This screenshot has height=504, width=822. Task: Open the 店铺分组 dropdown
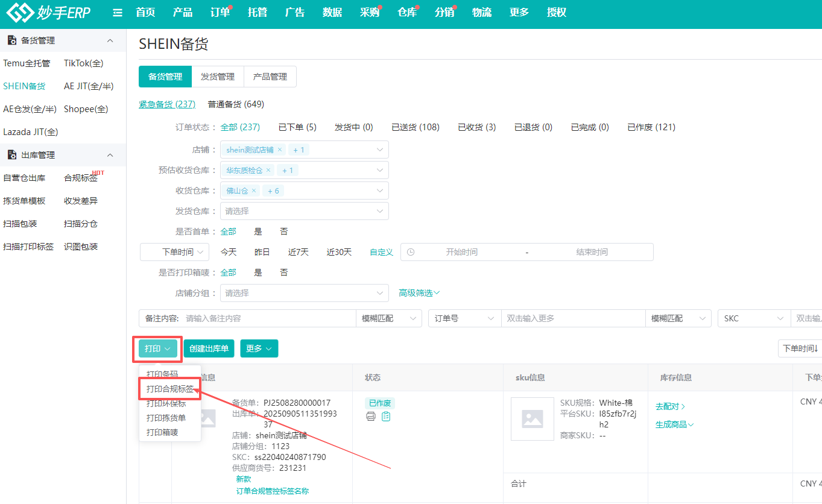coord(305,293)
